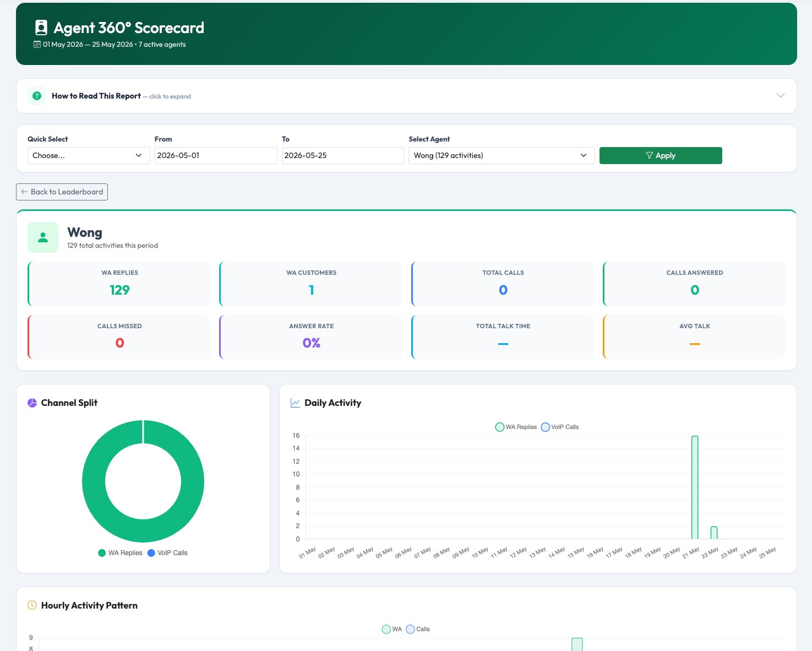Click the scorecard badge icon in header
This screenshot has height=651, width=812.
[x=41, y=28]
